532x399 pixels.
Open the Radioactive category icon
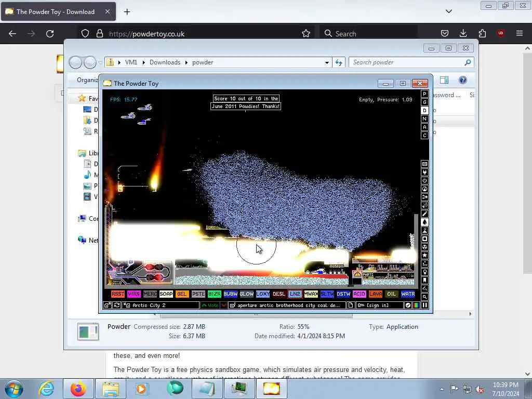(x=424, y=247)
